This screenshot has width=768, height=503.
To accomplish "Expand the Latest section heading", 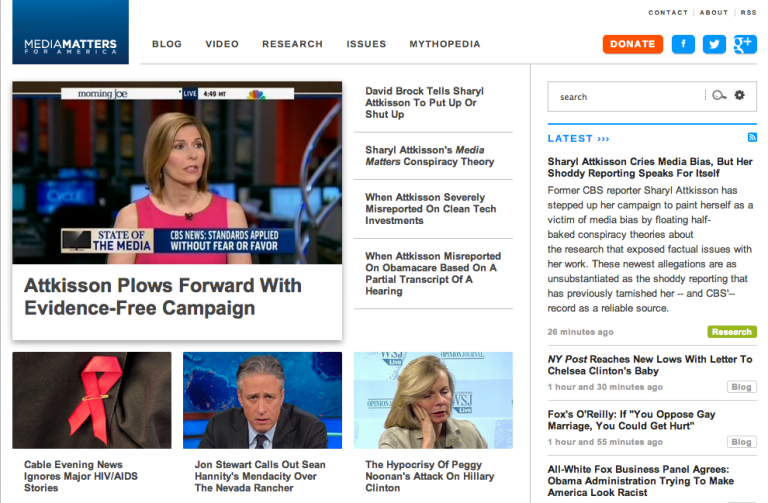I will 578,138.
